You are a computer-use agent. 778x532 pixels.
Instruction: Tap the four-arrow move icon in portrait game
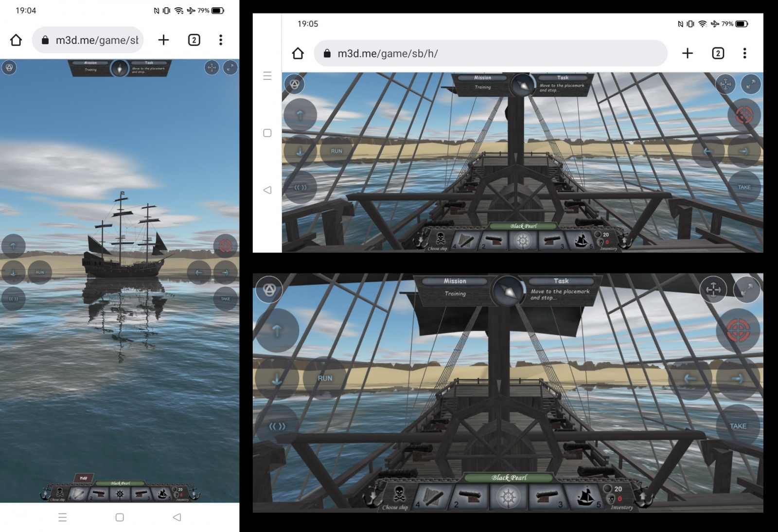pos(212,68)
